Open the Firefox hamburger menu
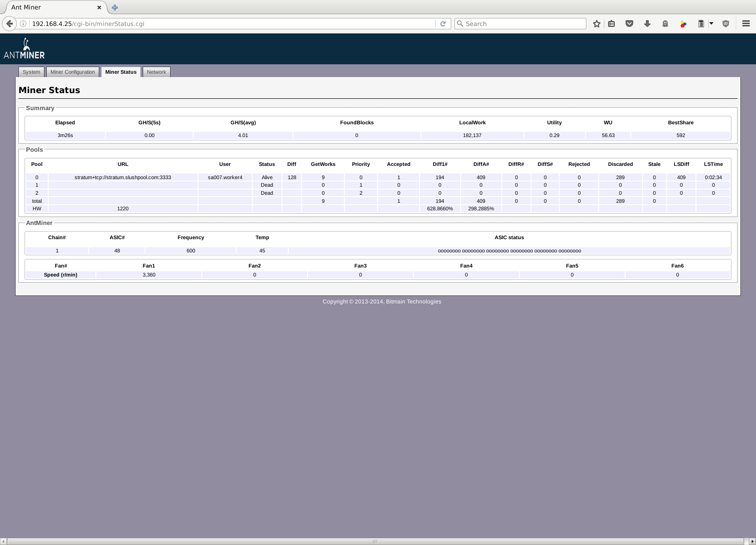Image resolution: width=756 pixels, height=545 pixels. click(746, 24)
